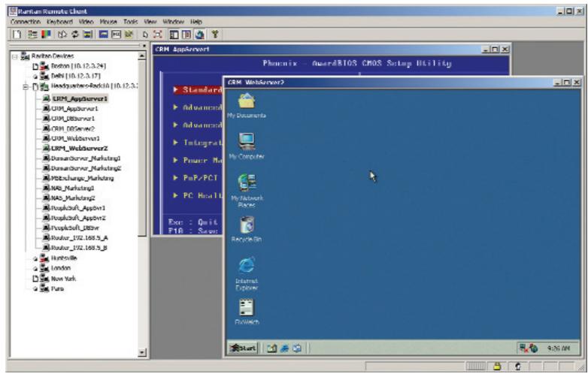Click the 9:26 AM clock in remote taskbar
This screenshot has height=374, width=588.
pyautogui.click(x=558, y=348)
